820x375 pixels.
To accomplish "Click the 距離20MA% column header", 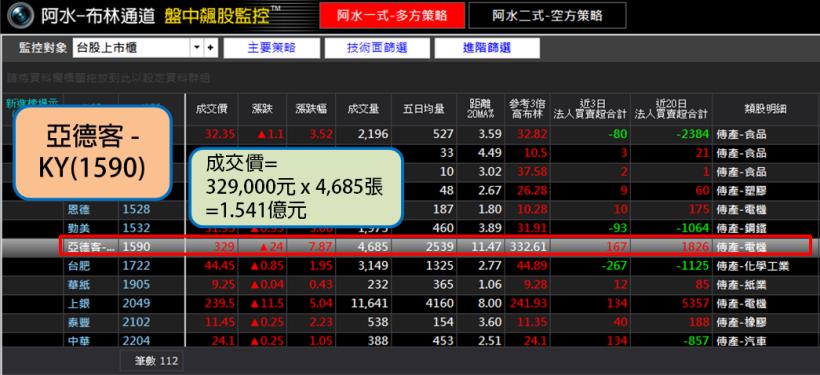I will [x=481, y=109].
